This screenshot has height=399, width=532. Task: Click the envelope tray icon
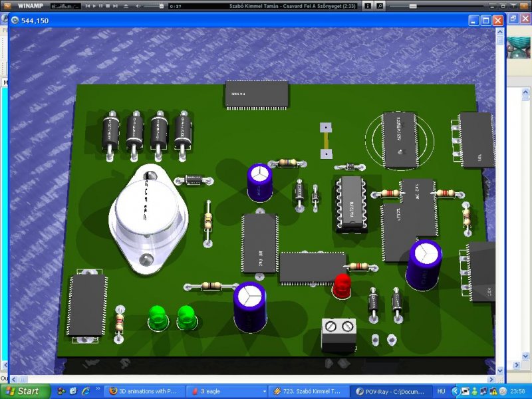pos(465,392)
